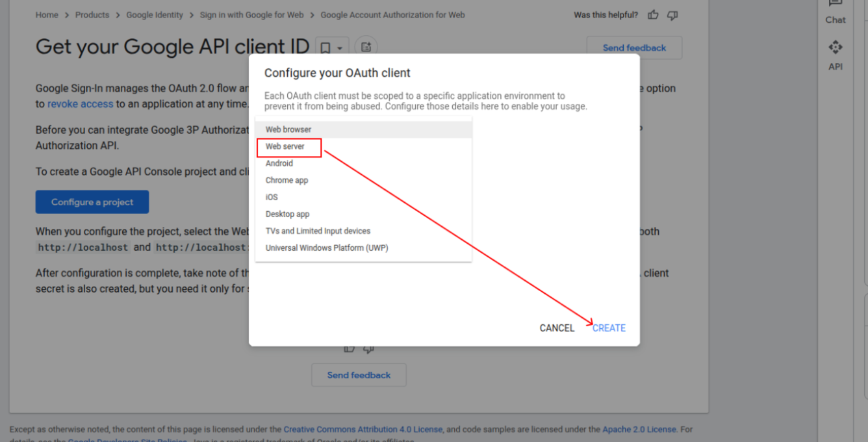This screenshot has width=868, height=442.
Task: Click the thumbs down icon beside 'Was this helpful?'
Action: (x=672, y=15)
